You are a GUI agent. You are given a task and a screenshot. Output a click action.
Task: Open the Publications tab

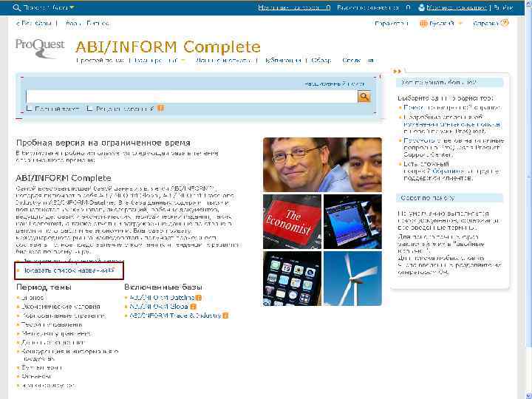coord(282,61)
